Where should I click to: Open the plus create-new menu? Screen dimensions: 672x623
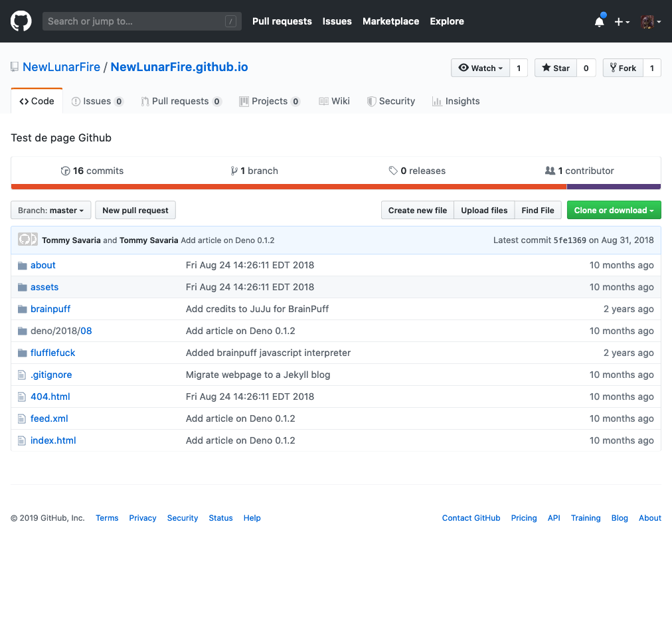[622, 22]
